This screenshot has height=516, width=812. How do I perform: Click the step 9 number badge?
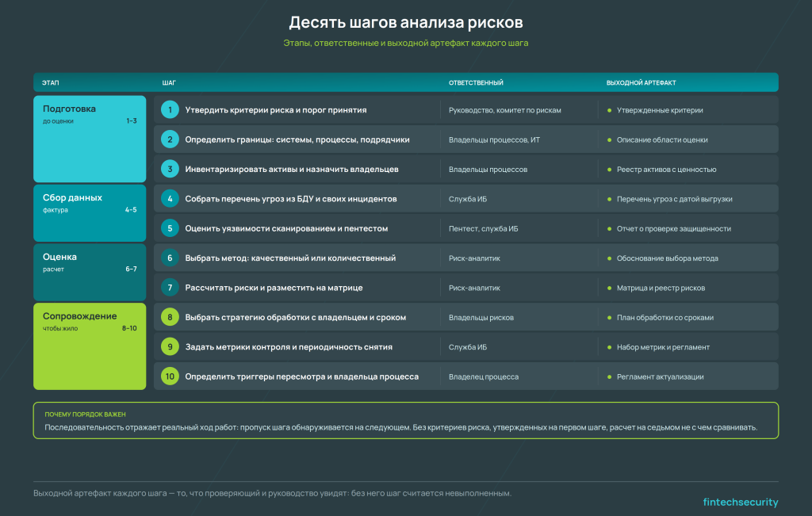[x=170, y=346]
